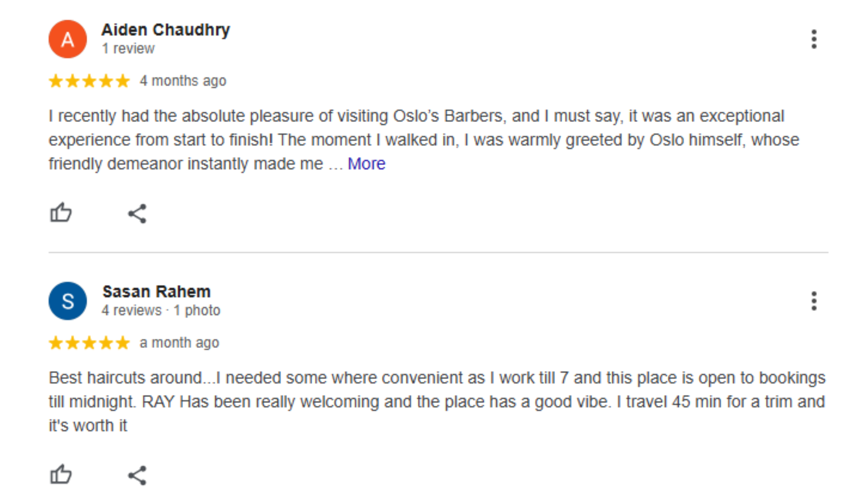Click Sasan's "1 photo" label

197,310
